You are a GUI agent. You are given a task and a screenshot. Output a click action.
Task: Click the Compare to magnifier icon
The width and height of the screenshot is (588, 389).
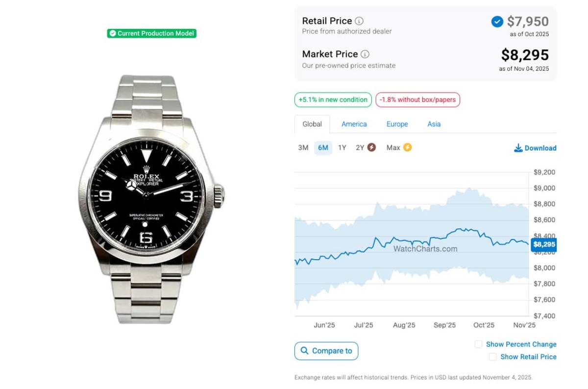coord(304,351)
